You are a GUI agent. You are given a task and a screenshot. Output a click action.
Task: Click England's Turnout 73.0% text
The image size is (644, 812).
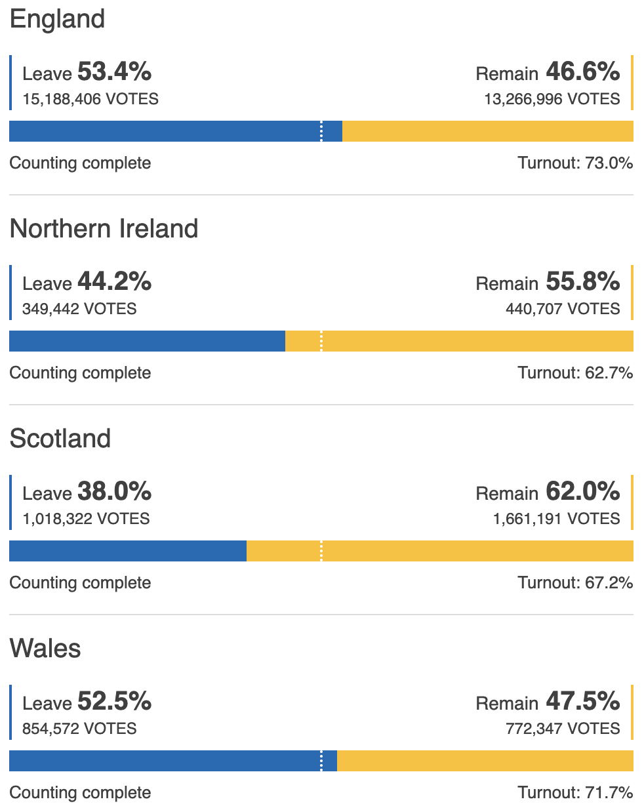click(x=575, y=163)
